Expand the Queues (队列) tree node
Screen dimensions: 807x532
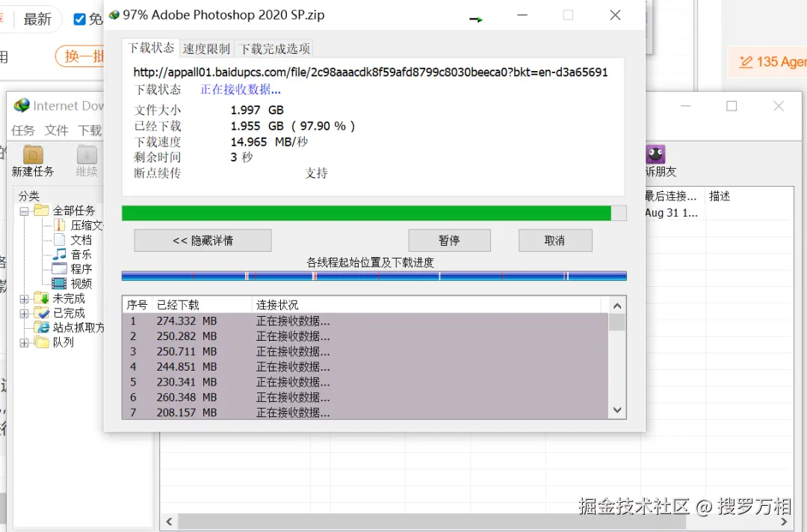pos(24,343)
